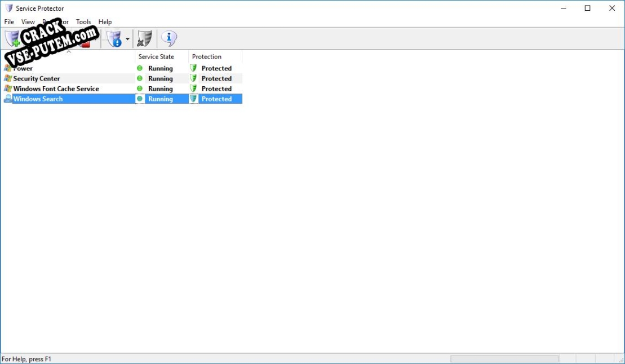Select the Windows Search service row
This screenshot has height=364, width=625.
(x=122, y=99)
